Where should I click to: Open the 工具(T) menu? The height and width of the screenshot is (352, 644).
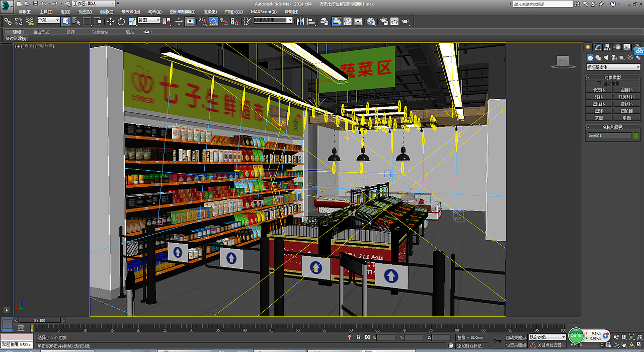[x=46, y=12]
